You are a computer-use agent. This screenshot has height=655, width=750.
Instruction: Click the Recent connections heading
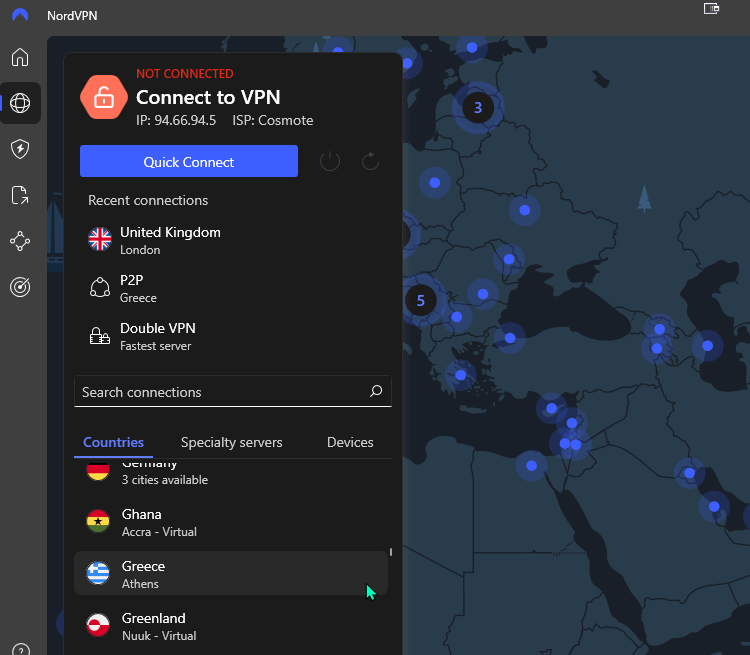pos(148,200)
